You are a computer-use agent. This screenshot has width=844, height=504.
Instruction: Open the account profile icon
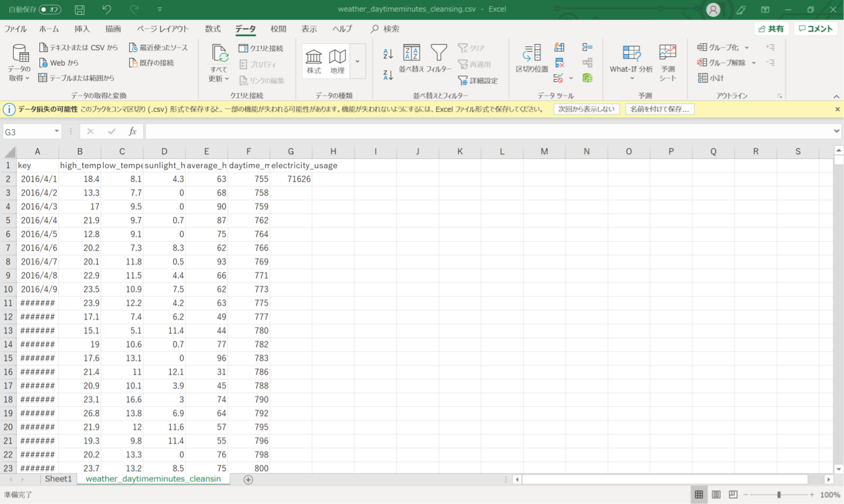(x=713, y=9)
